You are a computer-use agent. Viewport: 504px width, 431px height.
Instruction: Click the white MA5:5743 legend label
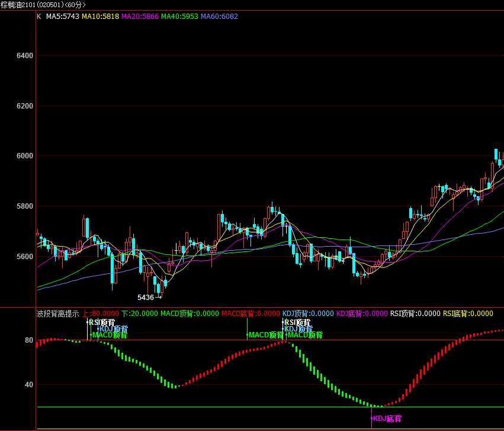tap(62, 17)
